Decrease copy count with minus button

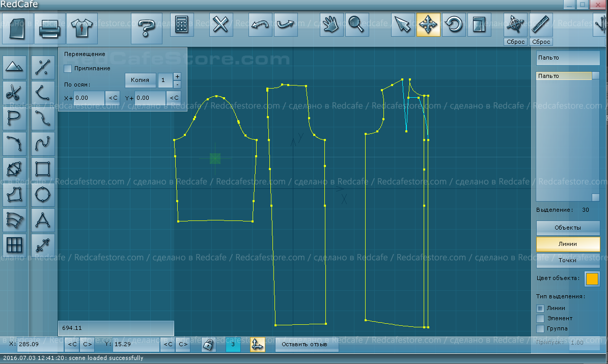(177, 84)
